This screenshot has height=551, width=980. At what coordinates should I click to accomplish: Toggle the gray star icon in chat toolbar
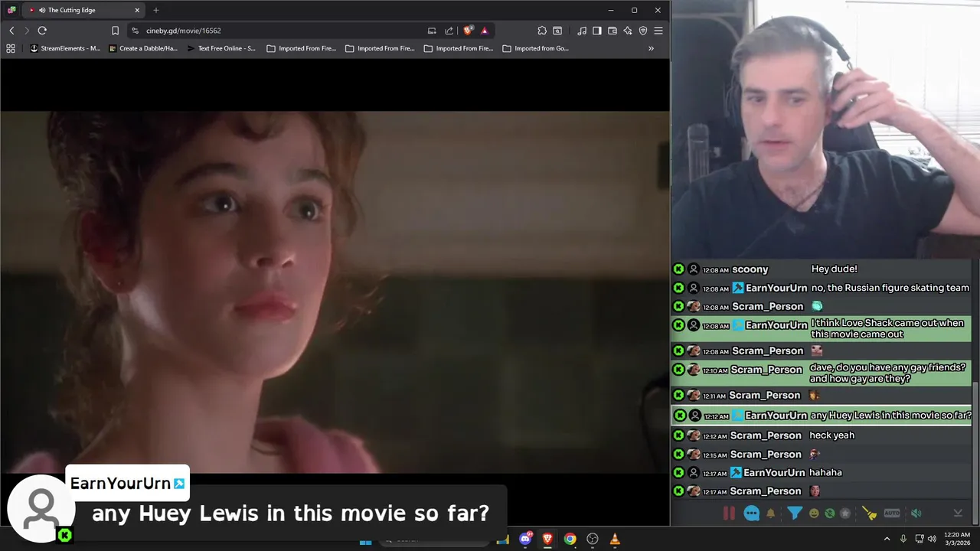845,514
